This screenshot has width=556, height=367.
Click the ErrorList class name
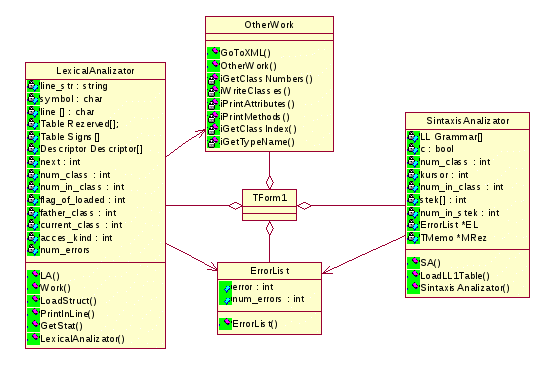pos(269,271)
